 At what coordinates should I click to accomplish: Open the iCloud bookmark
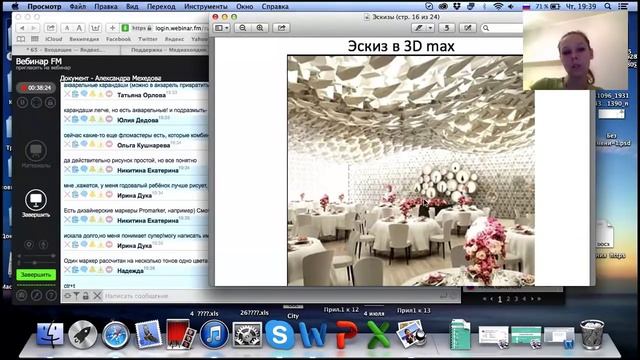(53, 39)
